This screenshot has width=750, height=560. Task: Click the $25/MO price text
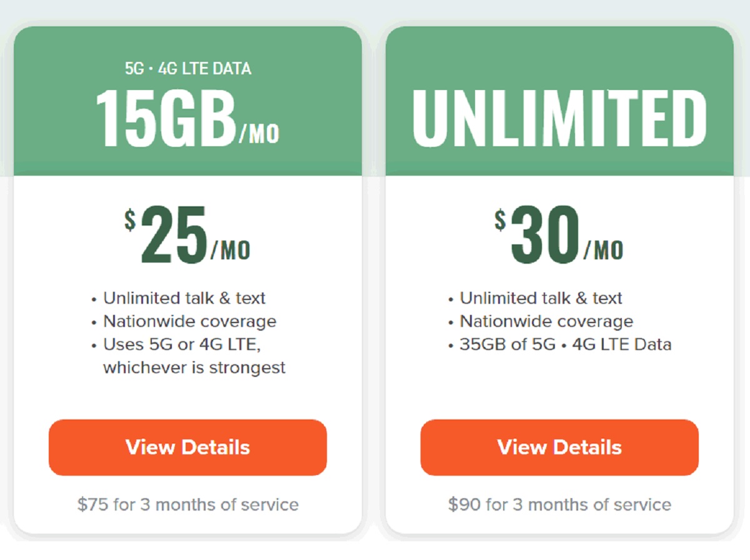pos(187,236)
